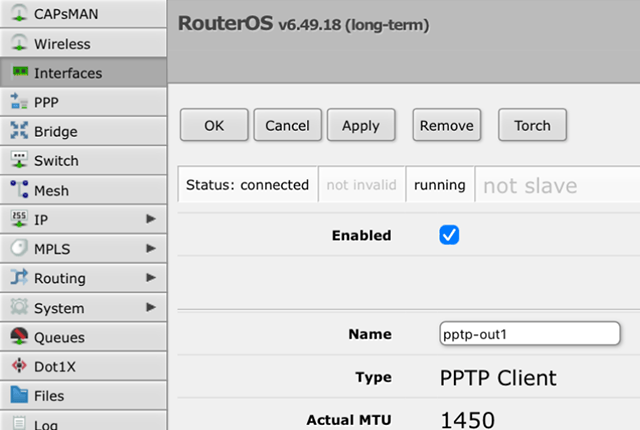
Task: Click the Log document icon
Action: (19, 423)
